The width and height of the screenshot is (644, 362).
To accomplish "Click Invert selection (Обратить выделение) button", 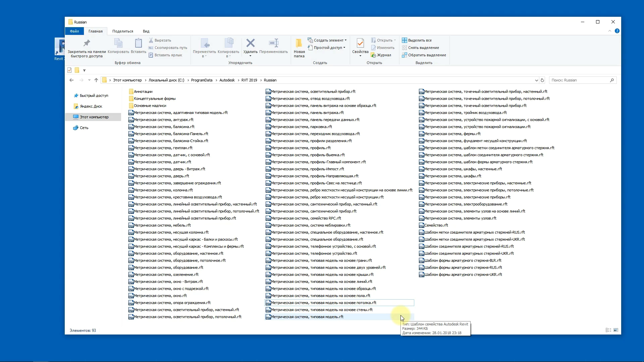I will pos(424,55).
